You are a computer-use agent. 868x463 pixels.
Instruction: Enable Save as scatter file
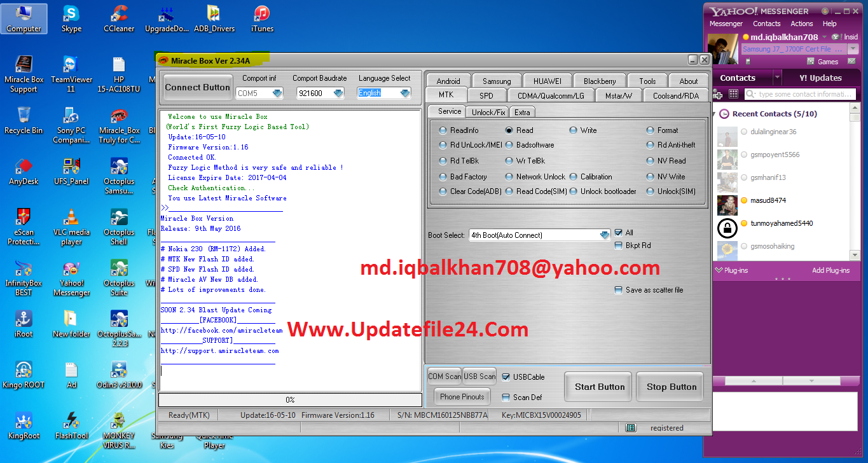(x=618, y=290)
